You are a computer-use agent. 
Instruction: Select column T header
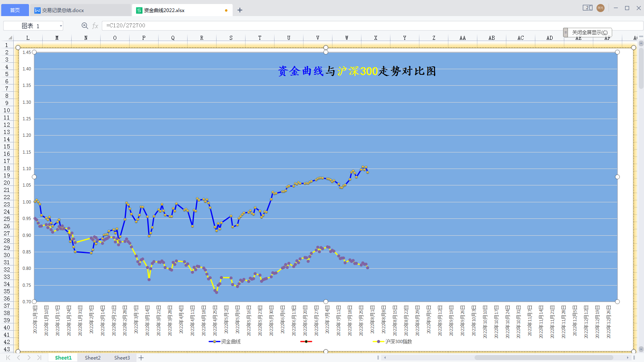coord(260,38)
